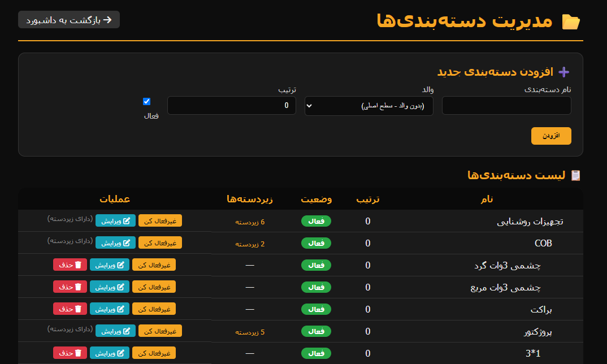The width and height of the screenshot is (607, 364).
Task: Click فعال status badge of تجهیزات روشنایی
Action: (x=316, y=221)
